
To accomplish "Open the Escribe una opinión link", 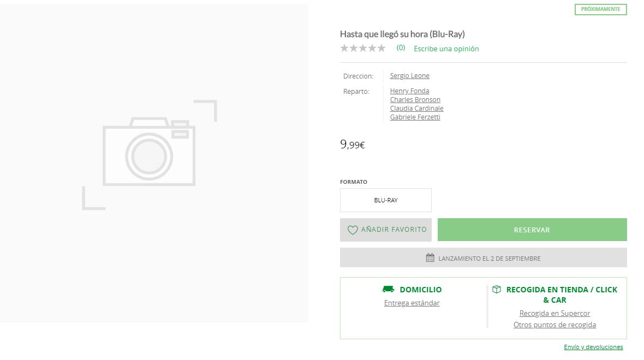I will tap(446, 49).
